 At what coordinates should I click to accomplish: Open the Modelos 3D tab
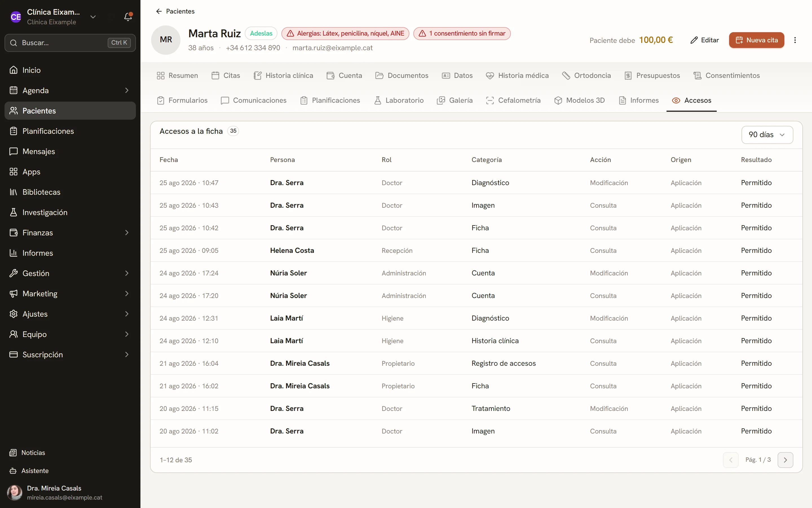click(579, 100)
